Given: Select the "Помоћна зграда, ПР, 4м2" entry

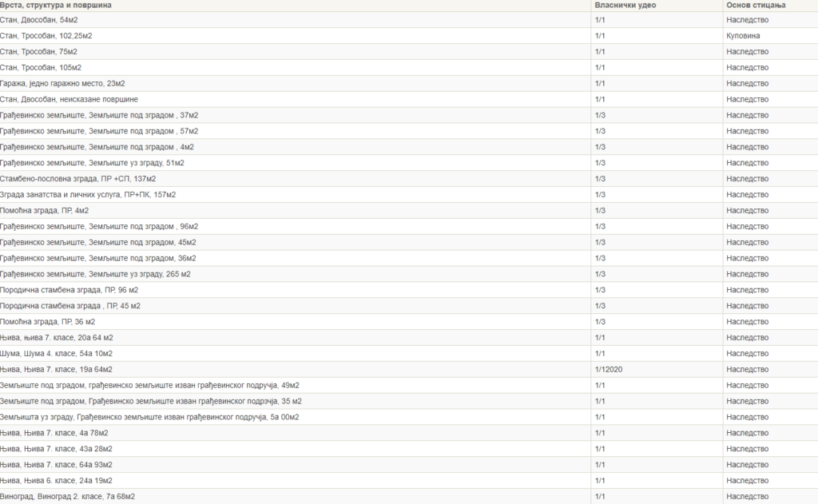Looking at the screenshot, I should click(x=44, y=211).
